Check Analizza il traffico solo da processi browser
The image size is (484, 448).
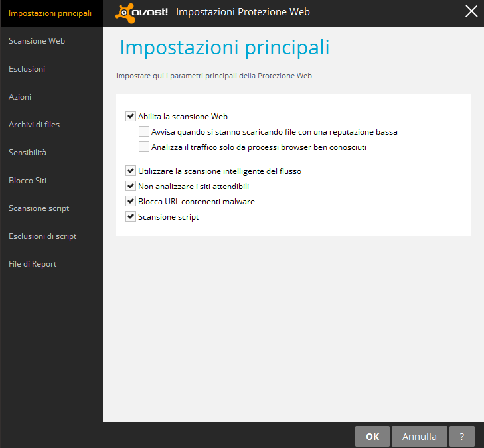click(144, 147)
